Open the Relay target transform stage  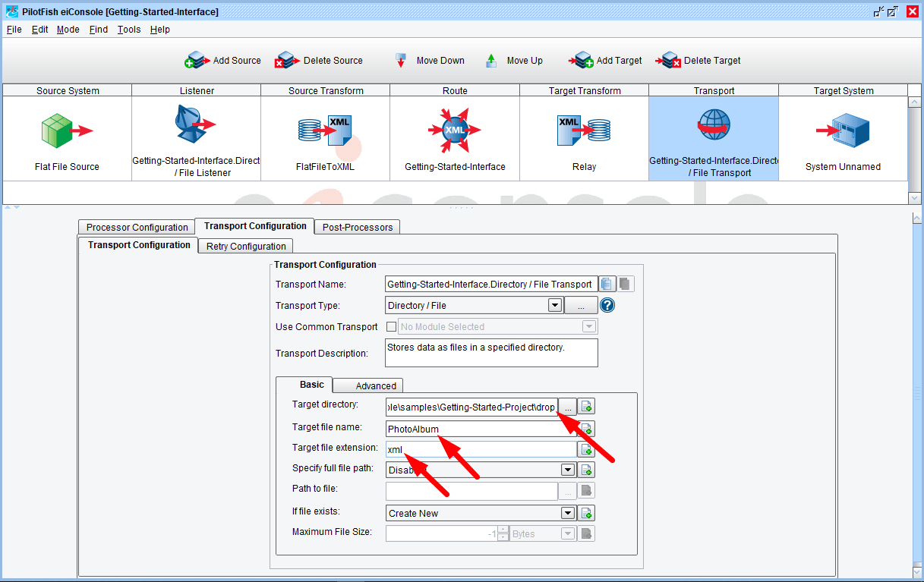[584, 131]
